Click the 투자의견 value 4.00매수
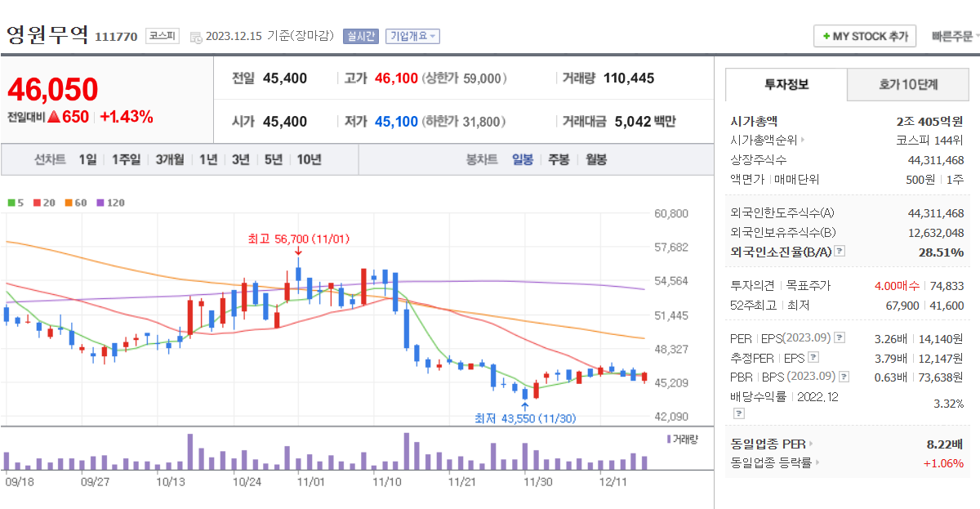The width and height of the screenshot is (980, 509). point(897,285)
